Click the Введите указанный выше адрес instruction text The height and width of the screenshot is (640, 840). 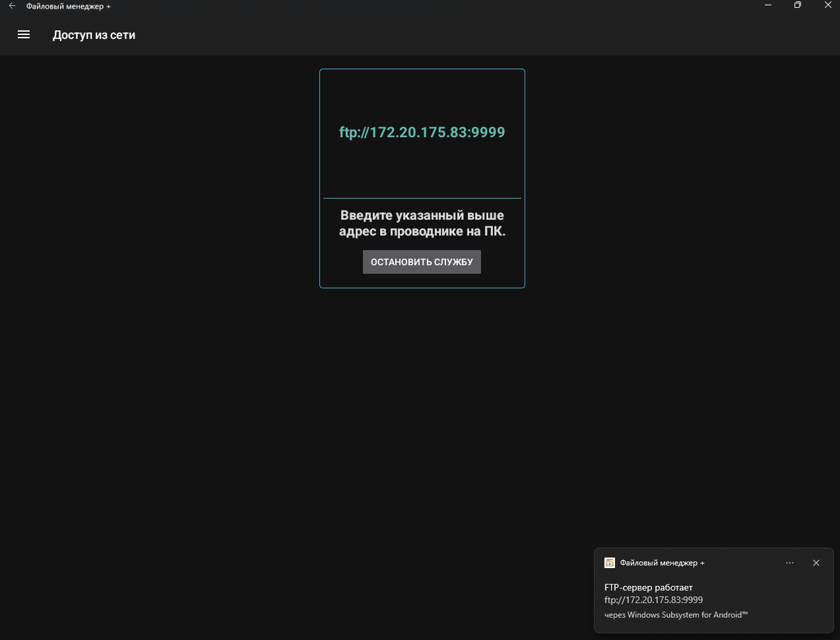(x=422, y=224)
